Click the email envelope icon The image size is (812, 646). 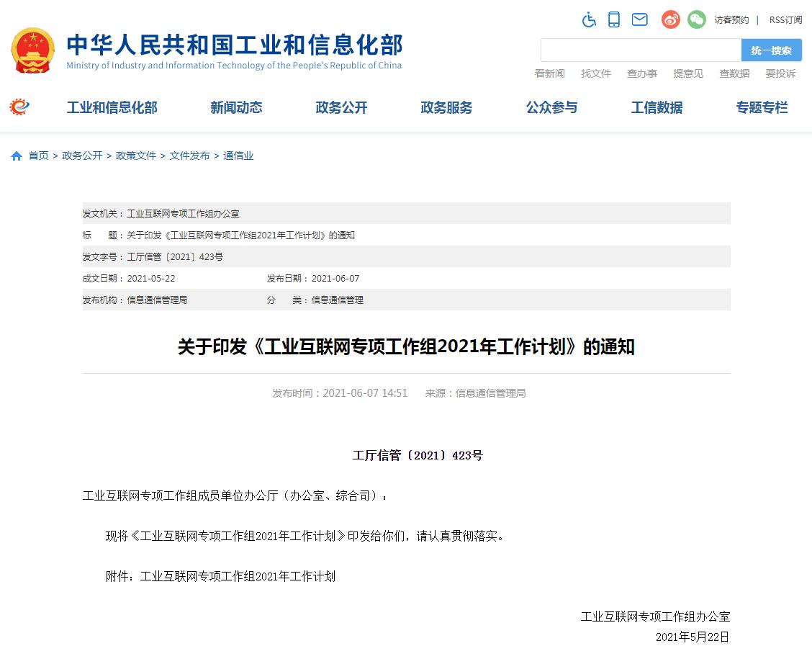click(x=639, y=19)
